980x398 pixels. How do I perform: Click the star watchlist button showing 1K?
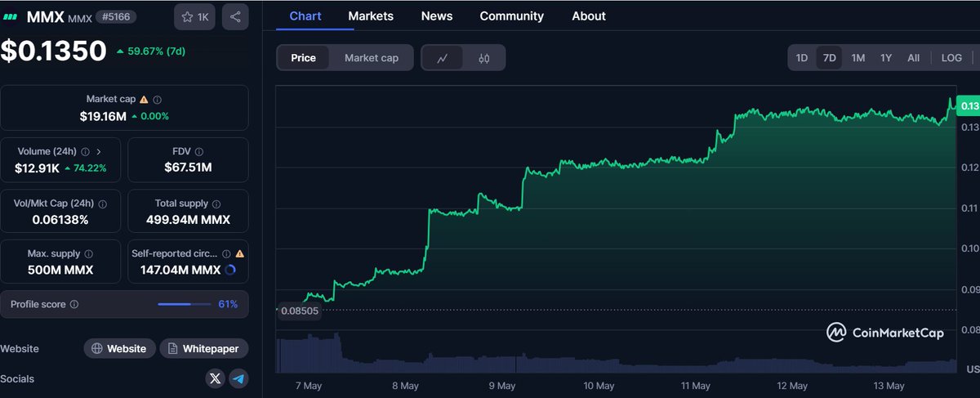[x=194, y=16]
